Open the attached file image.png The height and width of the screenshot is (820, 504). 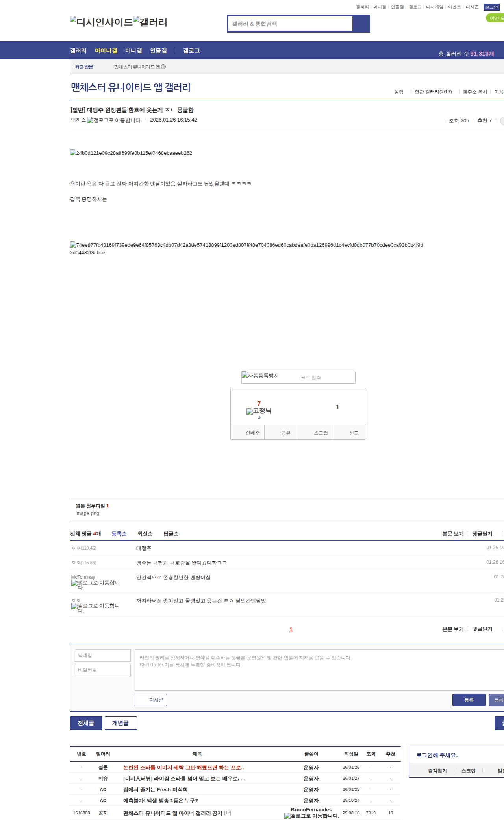tap(87, 513)
